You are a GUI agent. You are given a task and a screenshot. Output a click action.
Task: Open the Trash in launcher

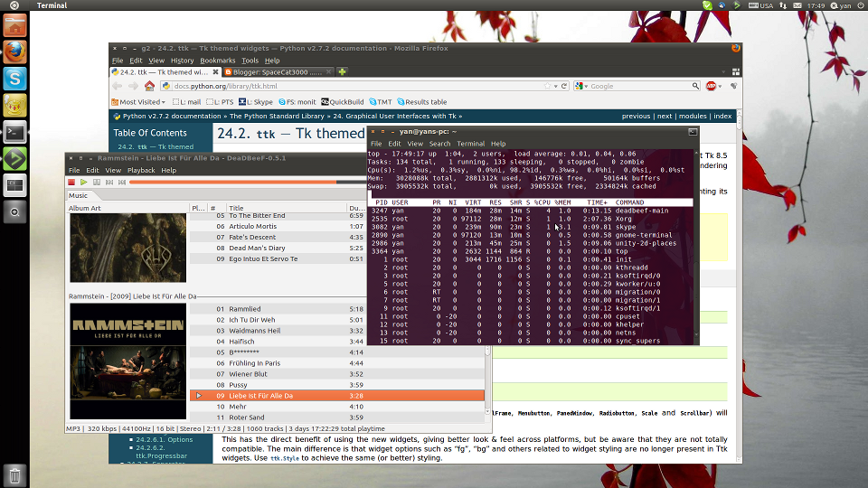(x=15, y=475)
